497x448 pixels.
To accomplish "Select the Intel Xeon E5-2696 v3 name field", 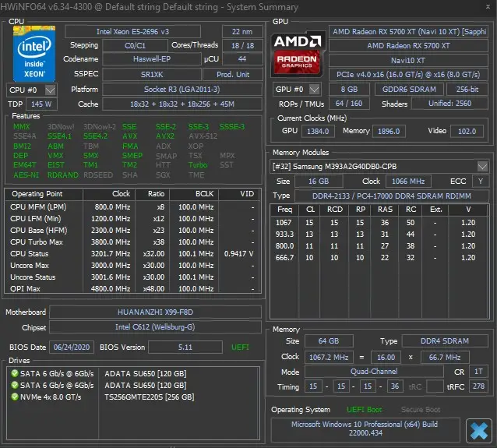I will pos(132,32).
